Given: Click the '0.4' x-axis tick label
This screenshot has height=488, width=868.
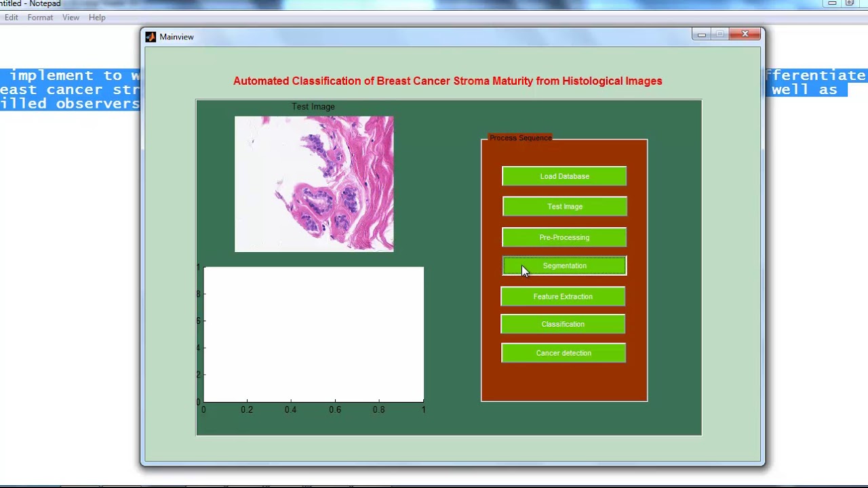Looking at the screenshot, I should tap(290, 409).
